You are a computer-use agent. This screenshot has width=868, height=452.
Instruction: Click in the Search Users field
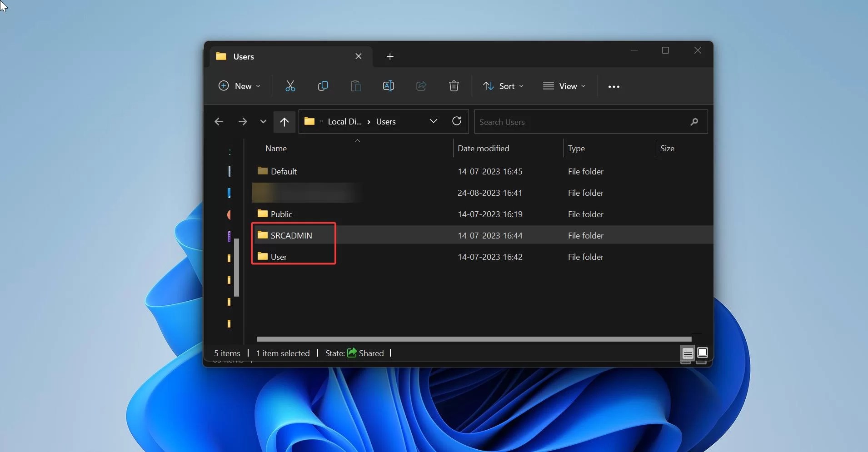(591, 122)
